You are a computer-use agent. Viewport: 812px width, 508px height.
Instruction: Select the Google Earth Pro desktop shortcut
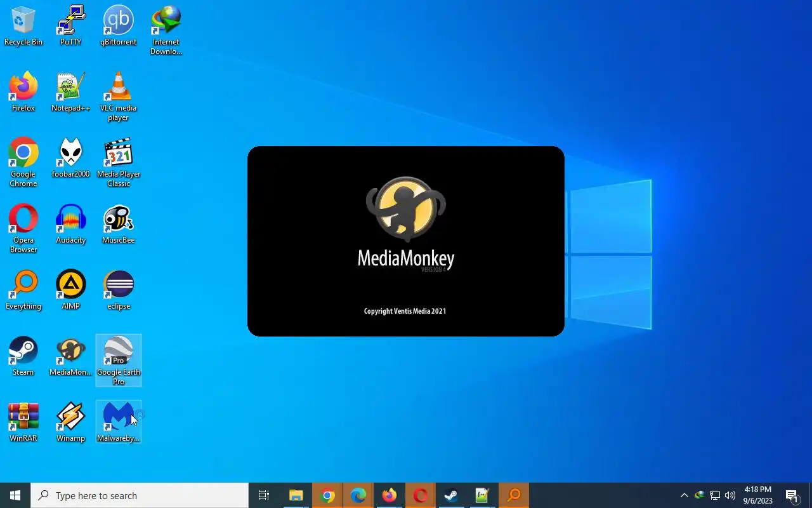point(118,361)
